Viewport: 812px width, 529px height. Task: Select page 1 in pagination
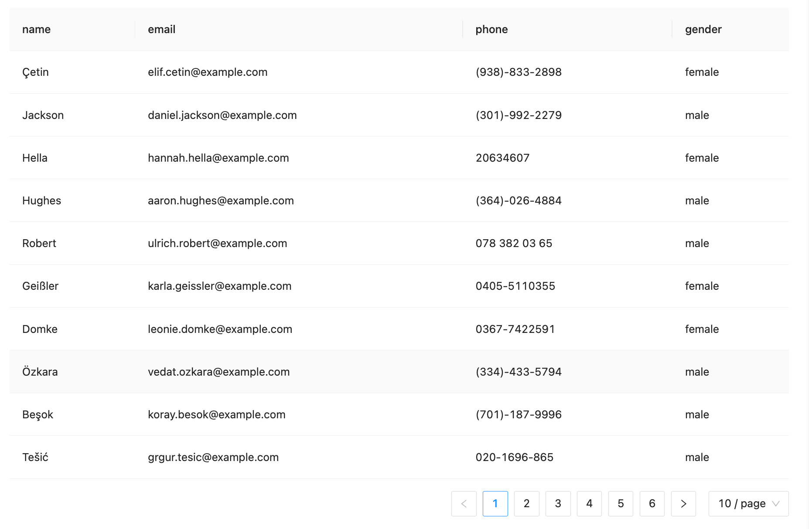coord(495,504)
